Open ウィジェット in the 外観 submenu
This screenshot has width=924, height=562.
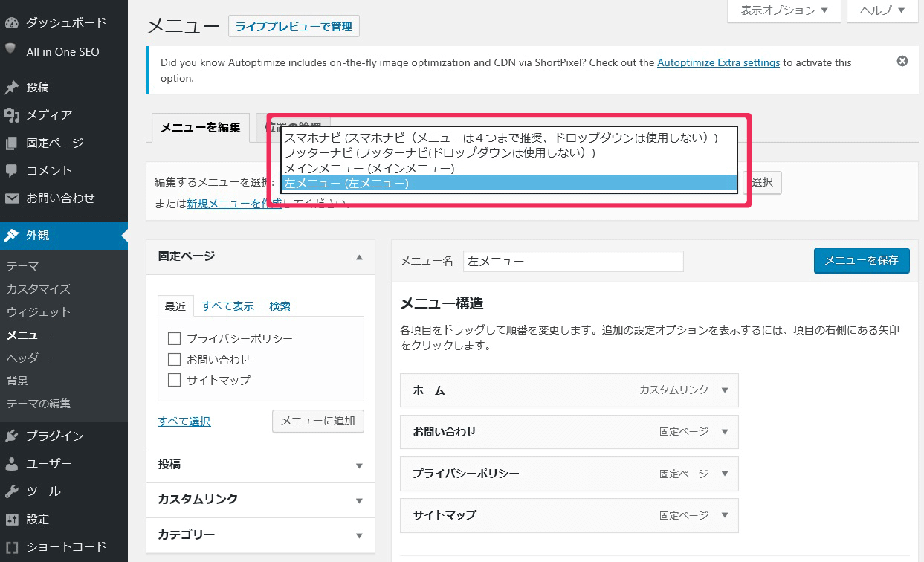pyautogui.click(x=38, y=312)
